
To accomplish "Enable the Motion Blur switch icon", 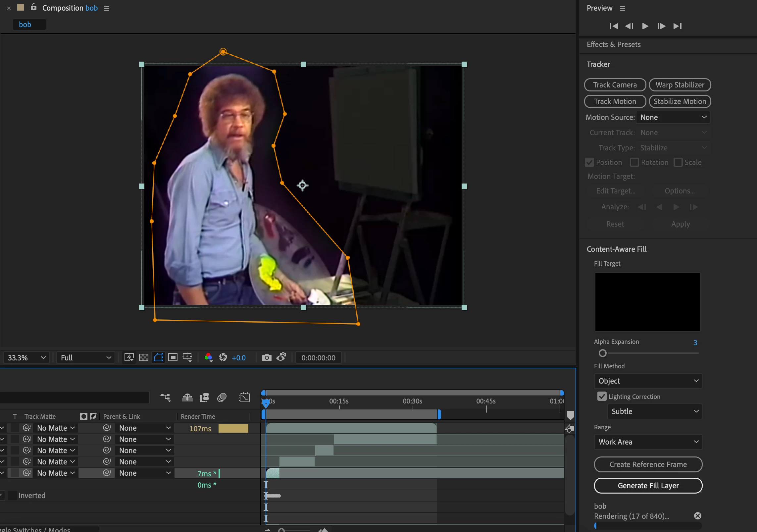I will 222,398.
